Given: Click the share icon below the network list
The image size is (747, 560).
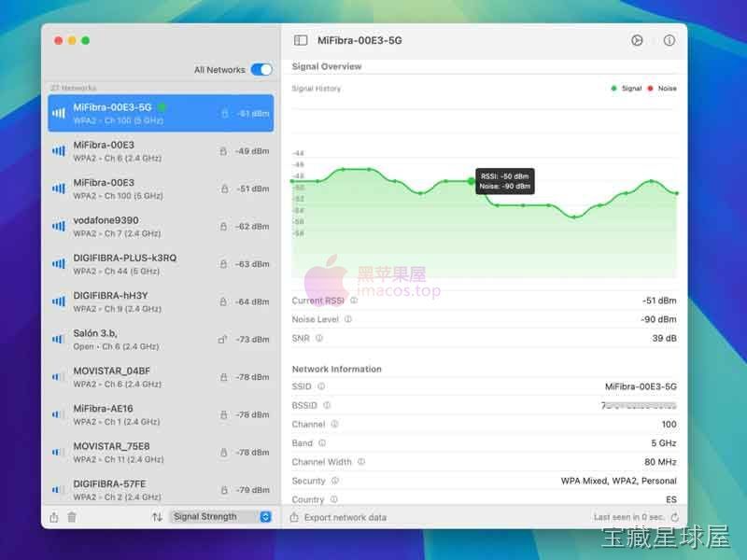Looking at the screenshot, I should [x=54, y=517].
